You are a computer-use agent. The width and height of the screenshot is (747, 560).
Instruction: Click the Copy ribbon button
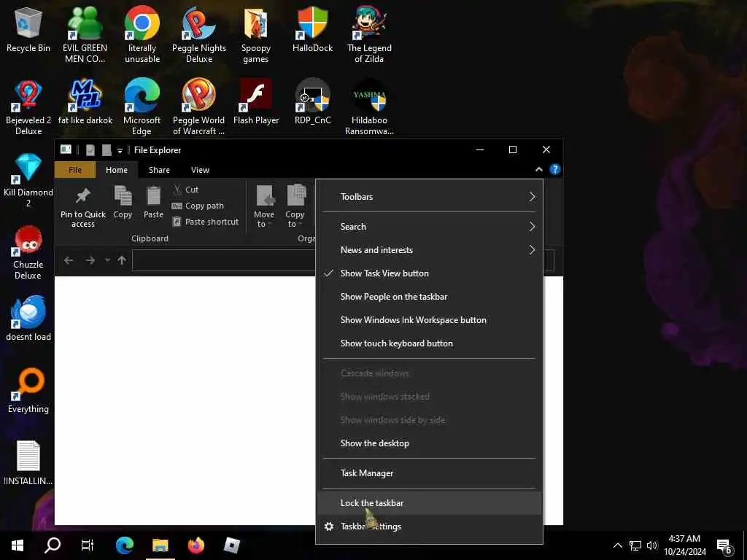click(x=123, y=203)
